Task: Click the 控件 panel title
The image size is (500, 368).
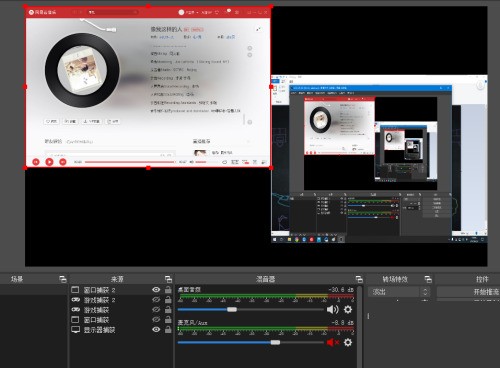Action: click(x=482, y=279)
